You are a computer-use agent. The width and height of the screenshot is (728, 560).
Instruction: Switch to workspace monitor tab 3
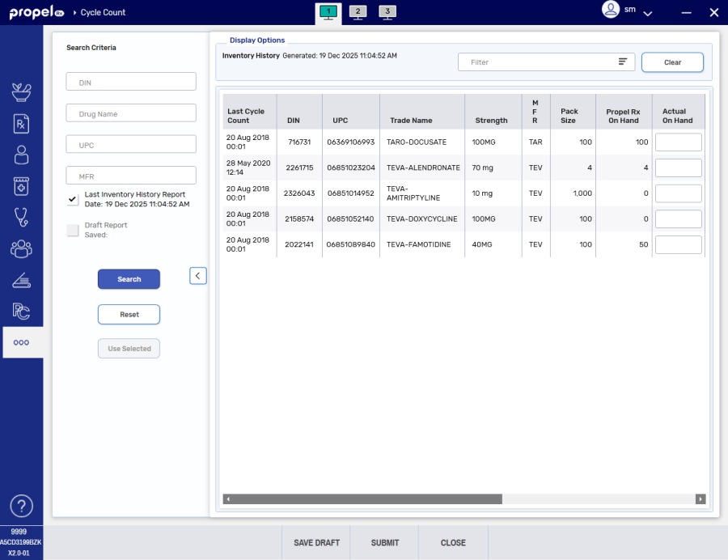pyautogui.click(x=387, y=11)
